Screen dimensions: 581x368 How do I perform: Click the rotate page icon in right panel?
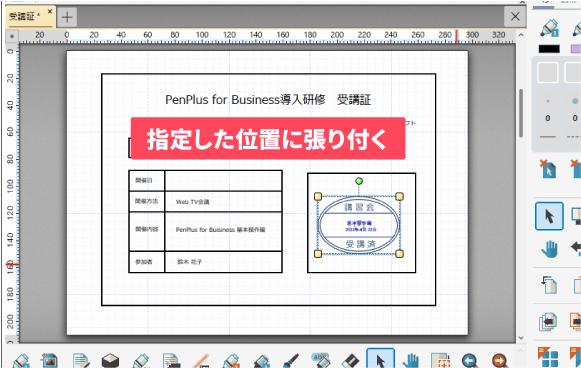point(549,285)
